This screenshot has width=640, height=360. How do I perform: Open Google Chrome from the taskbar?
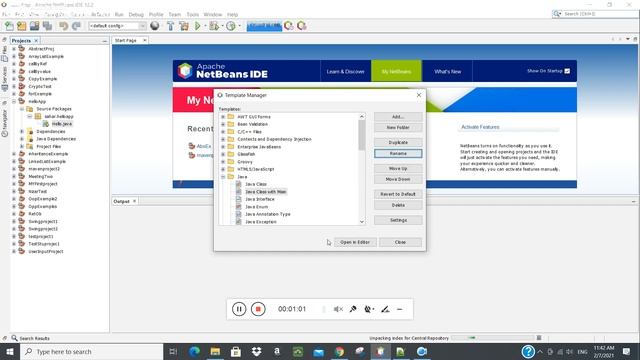pos(339,351)
